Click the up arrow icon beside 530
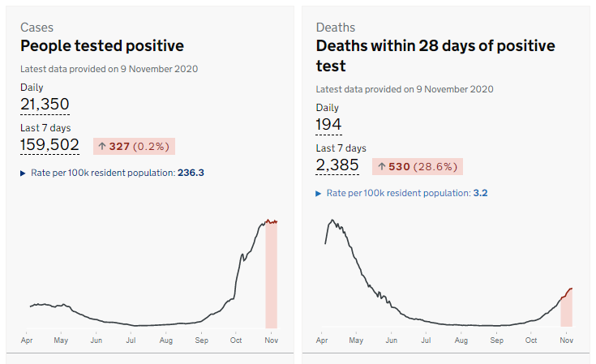The image size is (596, 364). click(382, 166)
